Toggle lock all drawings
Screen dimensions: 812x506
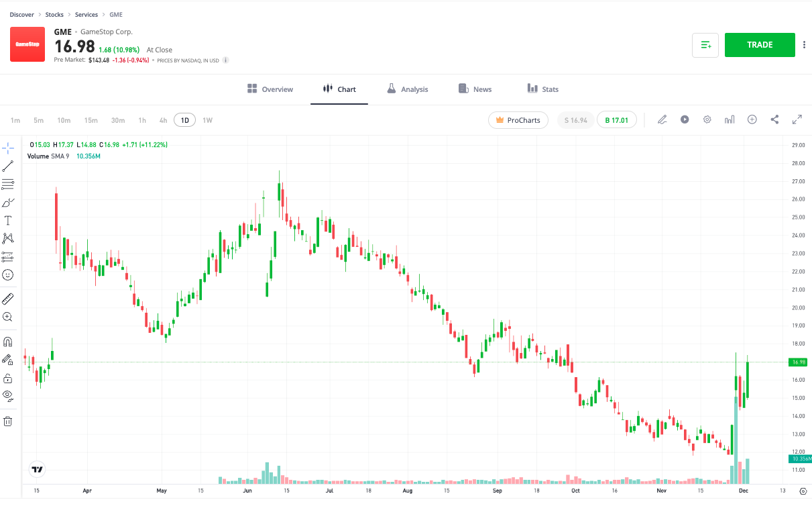click(x=8, y=378)
